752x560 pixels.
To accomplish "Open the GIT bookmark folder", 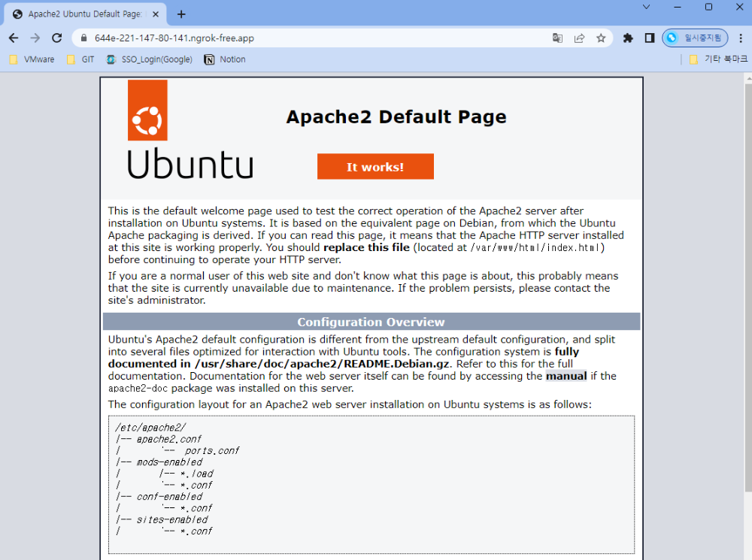I will (x=81, y=59).
